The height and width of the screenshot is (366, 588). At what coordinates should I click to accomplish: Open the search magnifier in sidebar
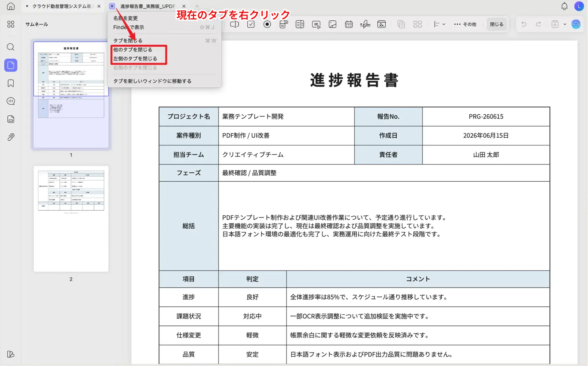[x=11, y=47]
